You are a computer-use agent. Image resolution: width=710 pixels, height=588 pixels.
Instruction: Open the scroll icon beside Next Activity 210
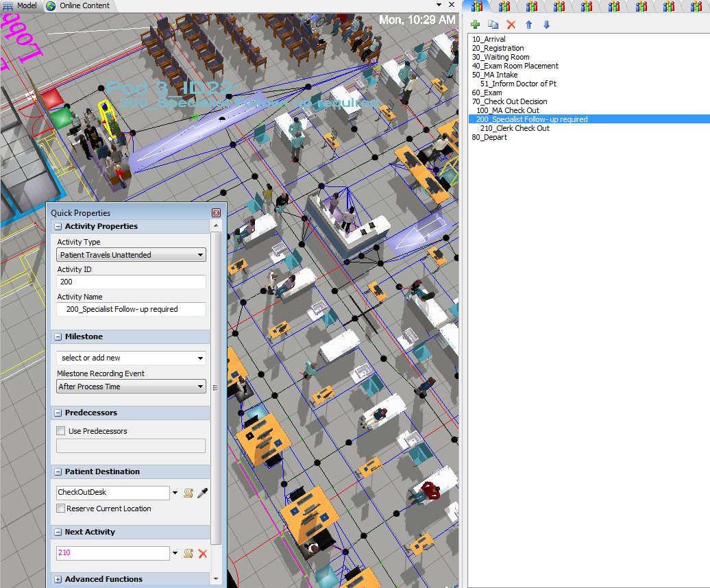[188, 553]
